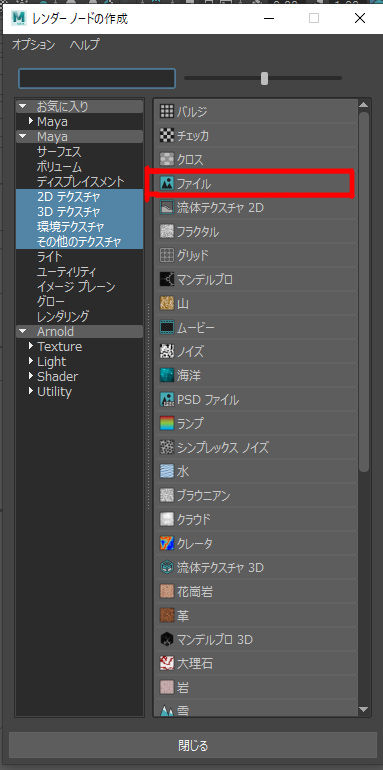
Task: Click the node list vertical scrollbar thumb
Action: pyautogui.click(x=364, y=292)
